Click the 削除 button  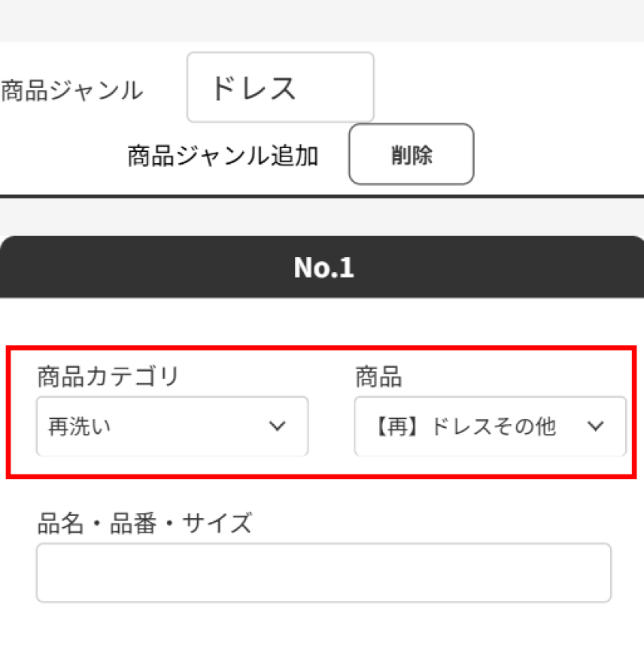click(412, 154)
